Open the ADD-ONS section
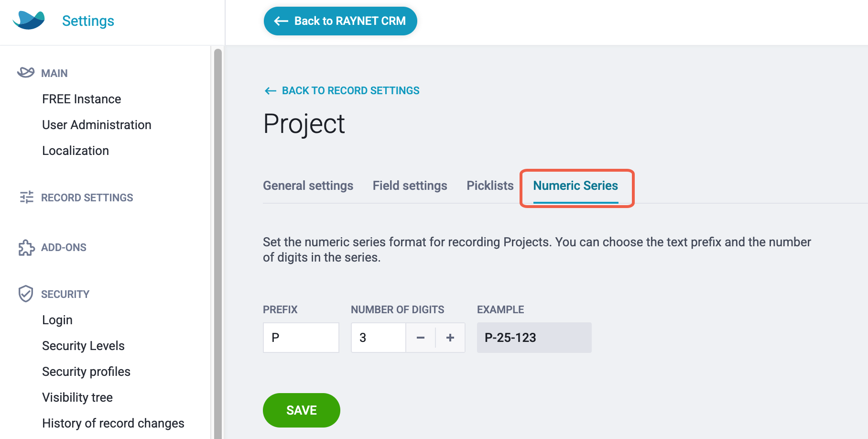This screenshot has height=439, width=868. (64, 247)
